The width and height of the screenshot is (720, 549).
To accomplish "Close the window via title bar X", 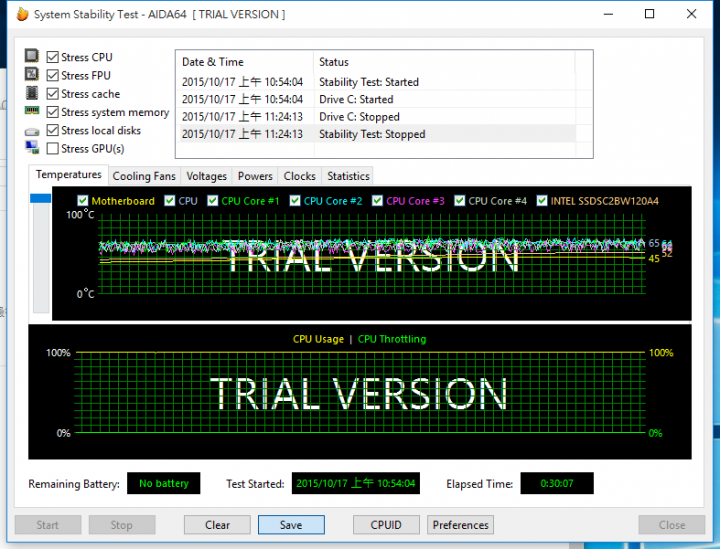I will tap(692, 14).
